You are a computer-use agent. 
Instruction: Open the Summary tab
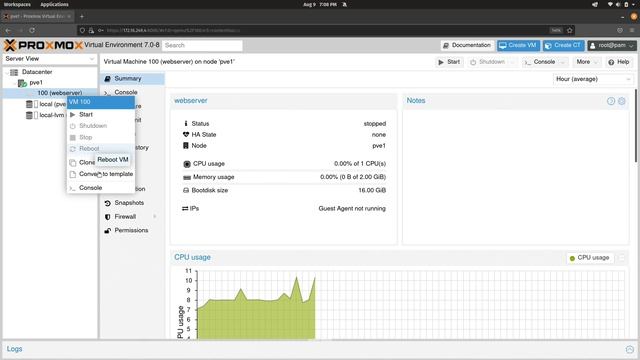click(133, 78)
